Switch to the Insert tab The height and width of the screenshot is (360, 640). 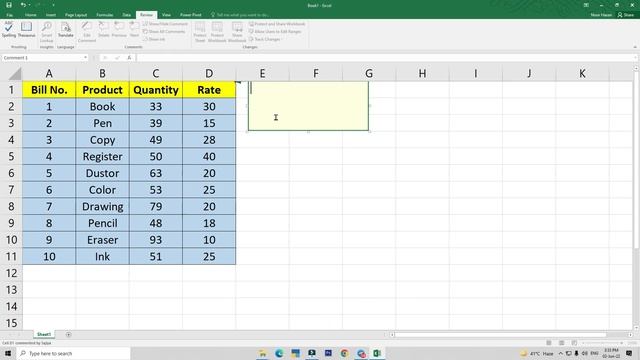[51, 15]
